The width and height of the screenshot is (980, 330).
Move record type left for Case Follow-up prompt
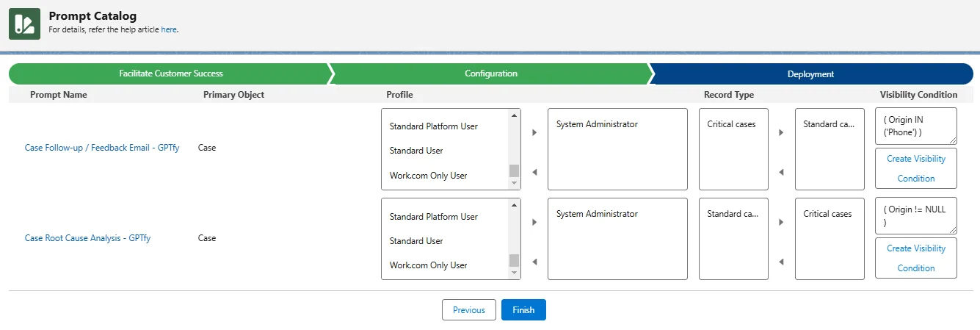(x=781, y=172)
